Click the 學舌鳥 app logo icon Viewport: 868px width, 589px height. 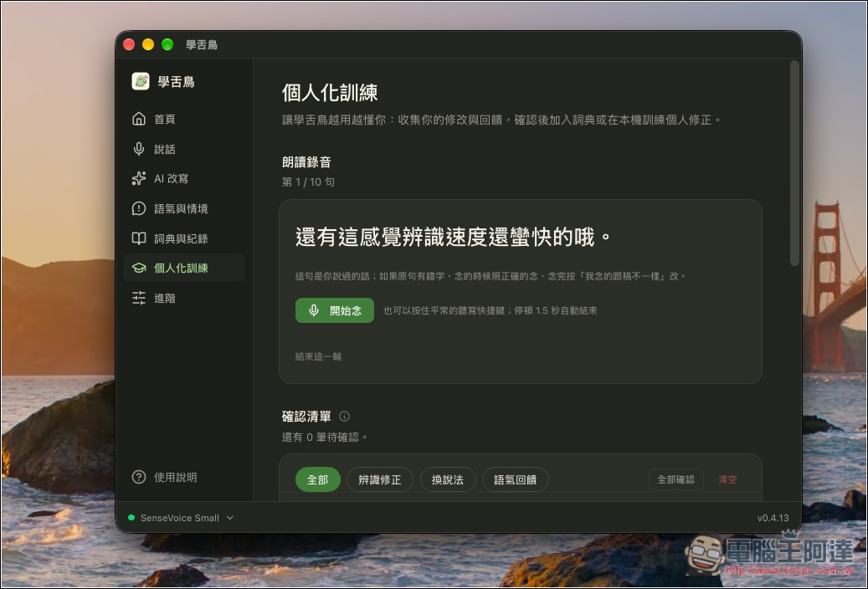click(140, 81)
